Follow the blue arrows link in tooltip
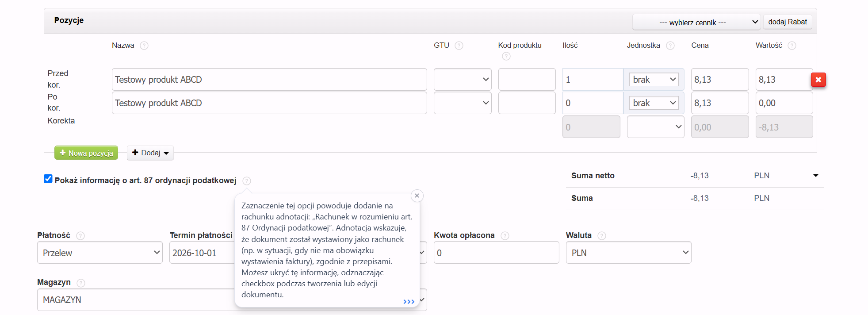This screenshot has height=315, width=868. pos(409,302)
